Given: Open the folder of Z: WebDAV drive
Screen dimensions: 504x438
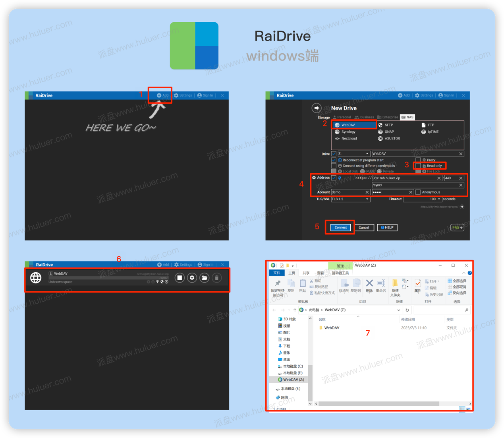Looking at the screenshot, I should (x=204, y=278).
